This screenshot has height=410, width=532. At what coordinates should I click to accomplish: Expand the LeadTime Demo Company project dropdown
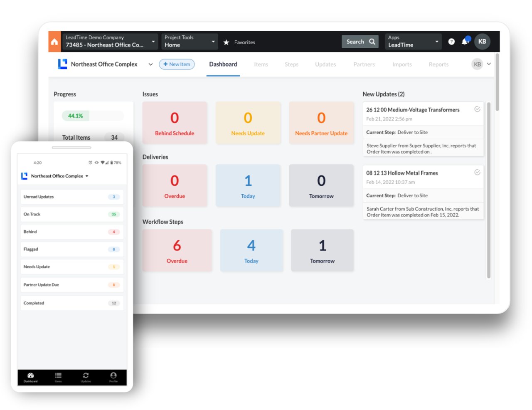click(x=110, y=42)
